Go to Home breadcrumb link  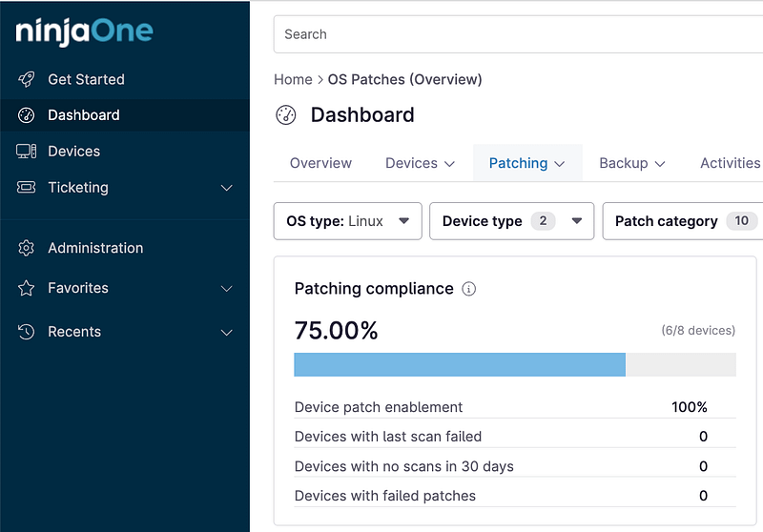point(293,79)
